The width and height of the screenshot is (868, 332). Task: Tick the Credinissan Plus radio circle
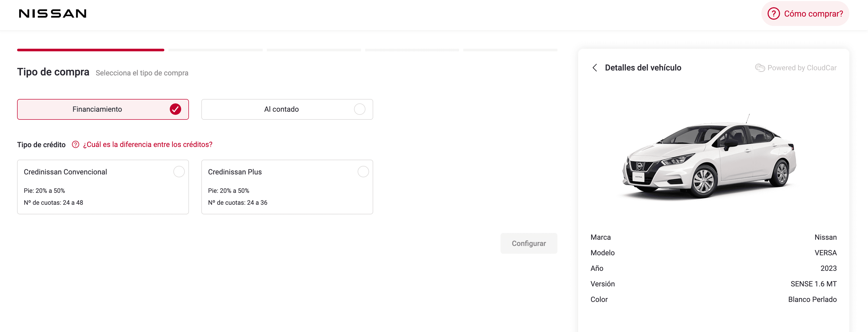[x=363, y=172]
